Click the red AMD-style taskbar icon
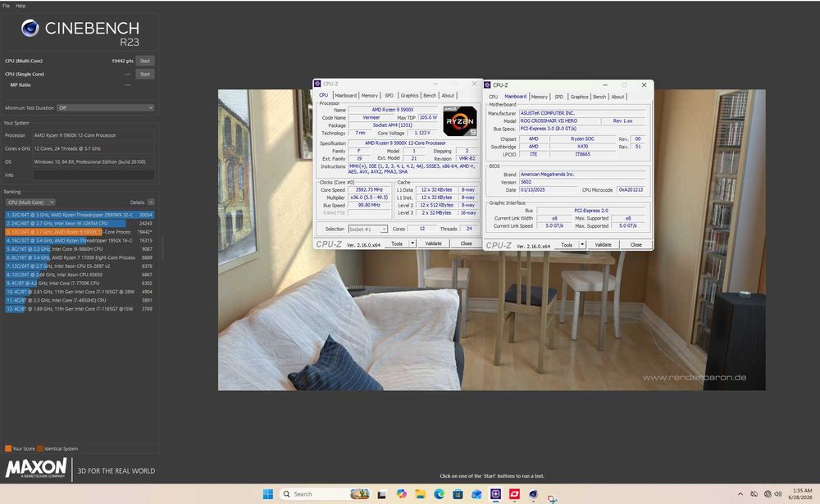 coord(514,494)
